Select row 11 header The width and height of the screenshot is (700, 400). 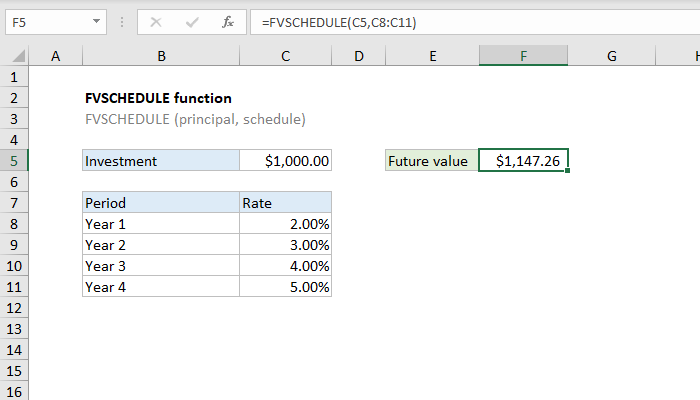point(14,287)
